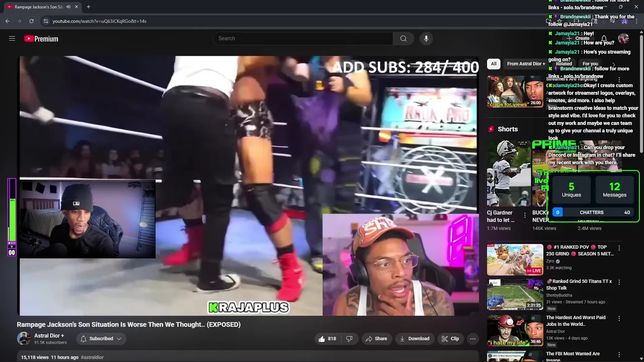Open options for #1 RANKED POV video
This screenshot has height=362, width=644.
pos(619,248)
